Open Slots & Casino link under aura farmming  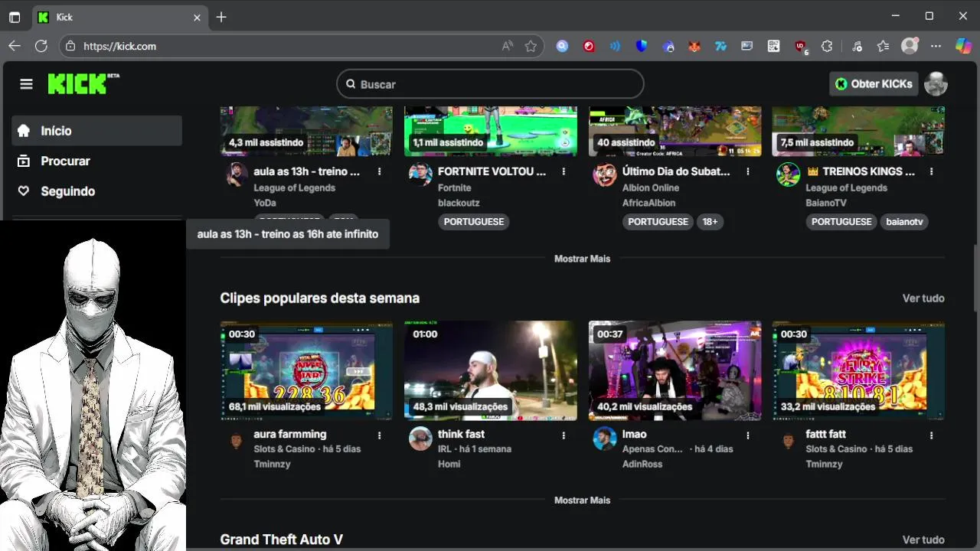click(x=285, y=449)
